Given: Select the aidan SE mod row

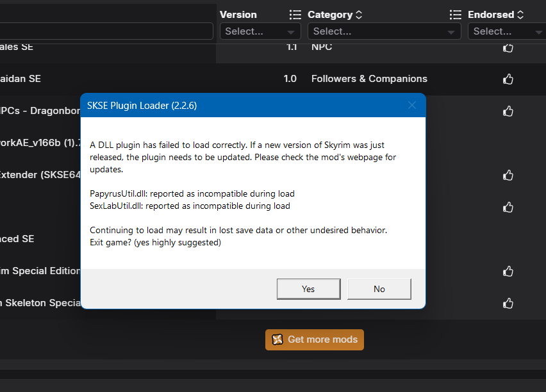Looking at the screenshot, I should [x=273, y=79].
